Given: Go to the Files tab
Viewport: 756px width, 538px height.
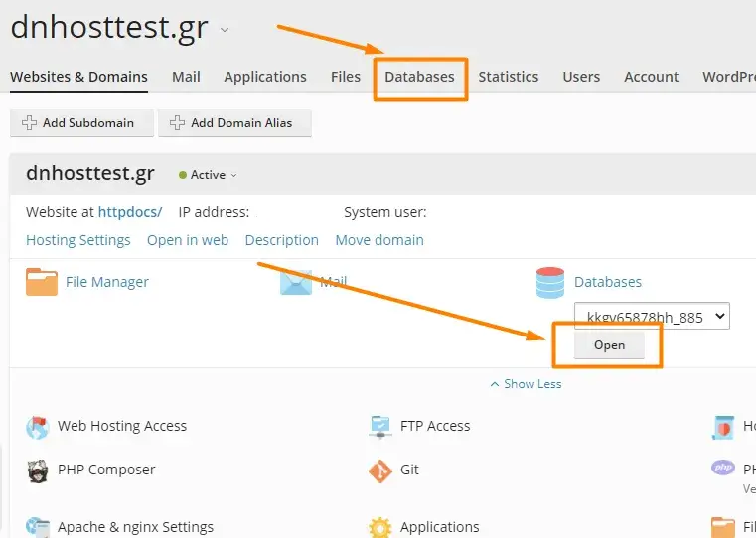Looking at the screenshot, I should pos(345,77).
